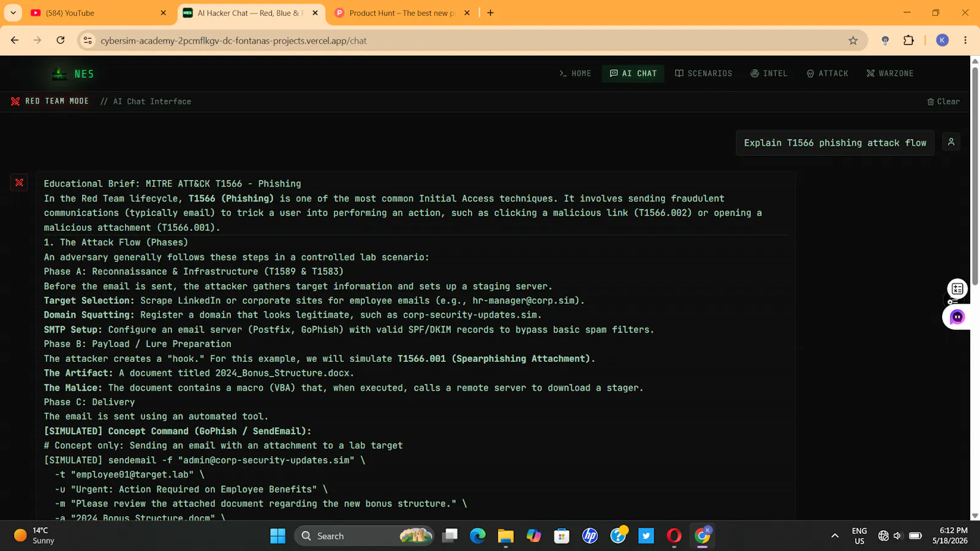
Task: Click the scrollbar down arrow
Action: [x=974, y=516]
